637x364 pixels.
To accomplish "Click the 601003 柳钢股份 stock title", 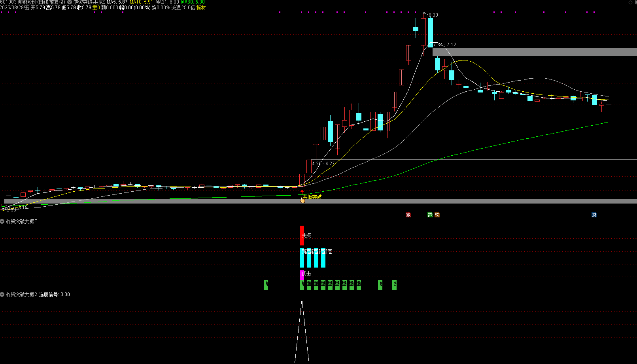I will pyautogui.click(x=32, y=2).
